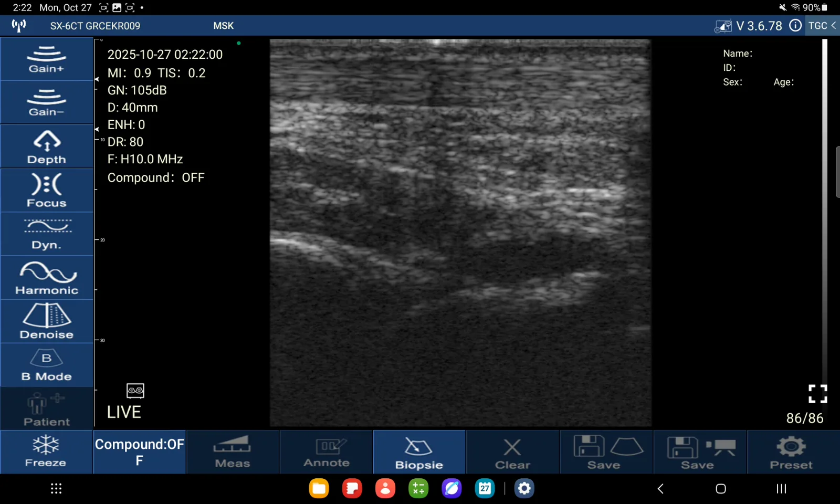Tap the probe name SX-6CT GRCEKR009
The width and height of the screenshot is (840, 504).
[x=95, y=26]
